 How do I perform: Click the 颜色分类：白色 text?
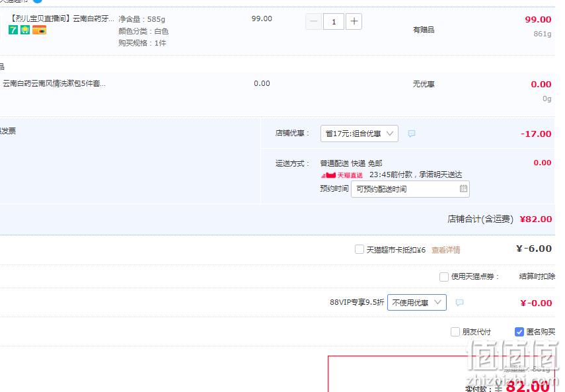(x=143, y=31)
